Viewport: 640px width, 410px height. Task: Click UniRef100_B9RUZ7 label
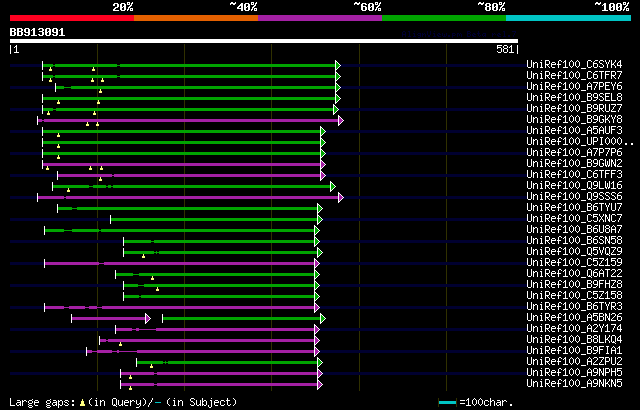(x=574, y=109)
